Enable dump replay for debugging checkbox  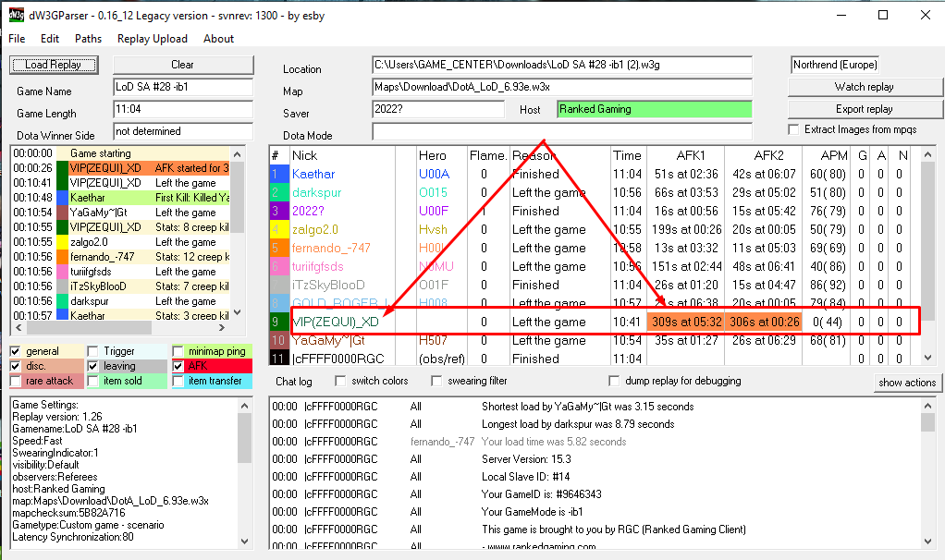click(614, 381)
